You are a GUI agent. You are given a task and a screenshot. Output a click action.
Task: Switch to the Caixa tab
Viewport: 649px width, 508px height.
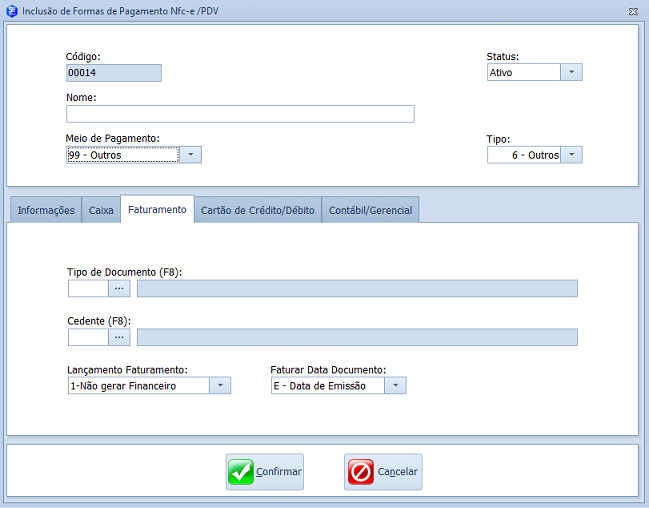[x=101, y=211]
